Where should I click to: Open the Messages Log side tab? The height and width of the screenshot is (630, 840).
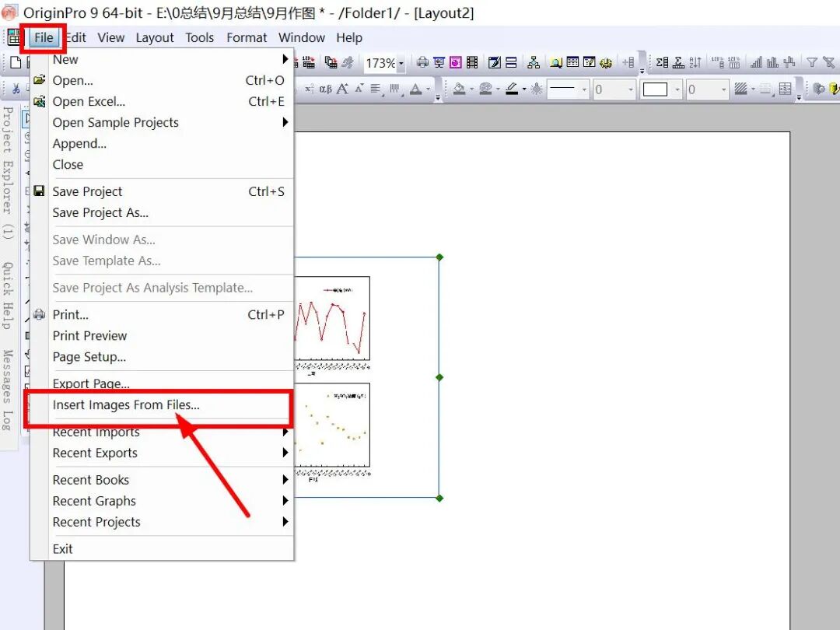click(8, 390)
